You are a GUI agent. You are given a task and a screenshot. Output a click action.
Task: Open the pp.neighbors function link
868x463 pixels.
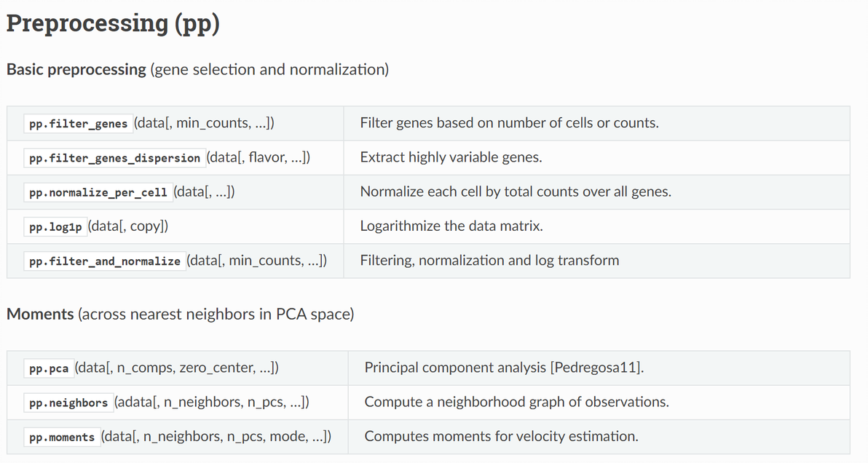(x=68, y=403)
